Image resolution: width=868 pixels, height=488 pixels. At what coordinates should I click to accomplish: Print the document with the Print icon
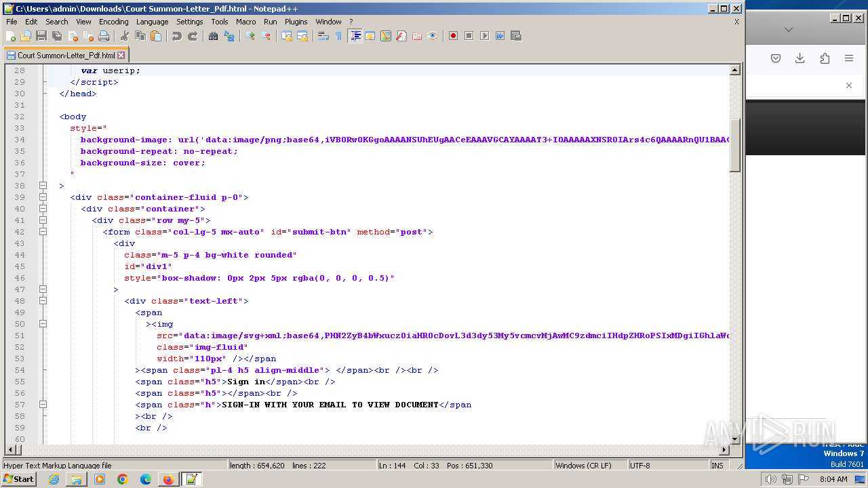click(104, 36)
